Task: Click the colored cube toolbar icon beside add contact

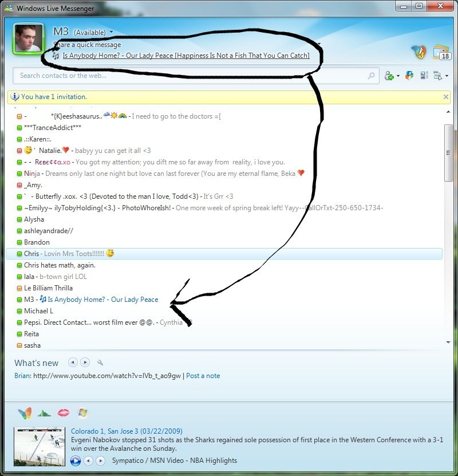Action: (409, 75)
